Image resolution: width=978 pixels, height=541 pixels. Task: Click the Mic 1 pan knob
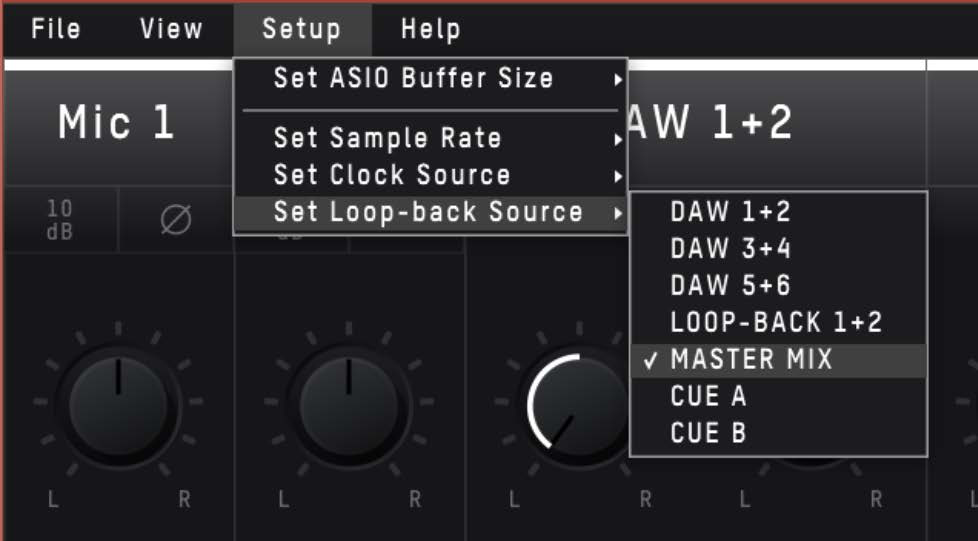pyautogui.click(x=118, y=406)
